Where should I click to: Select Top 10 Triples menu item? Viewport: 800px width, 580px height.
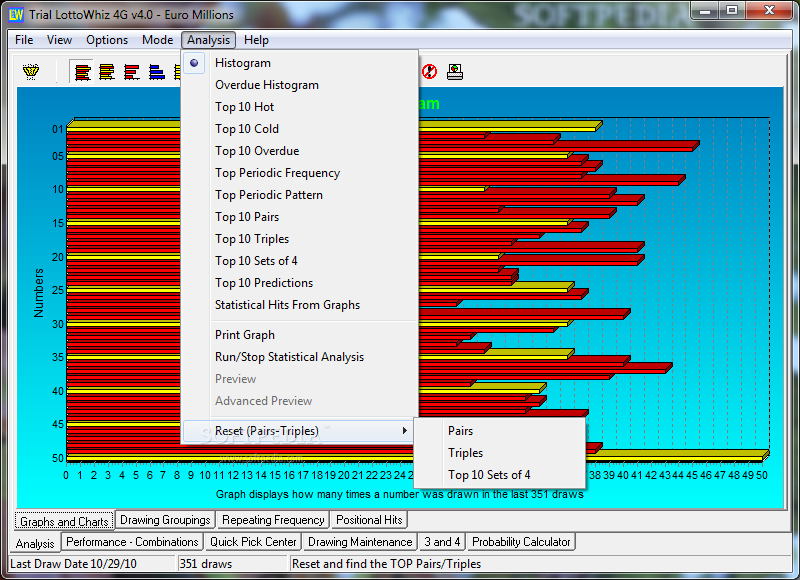tap(299, 239)
